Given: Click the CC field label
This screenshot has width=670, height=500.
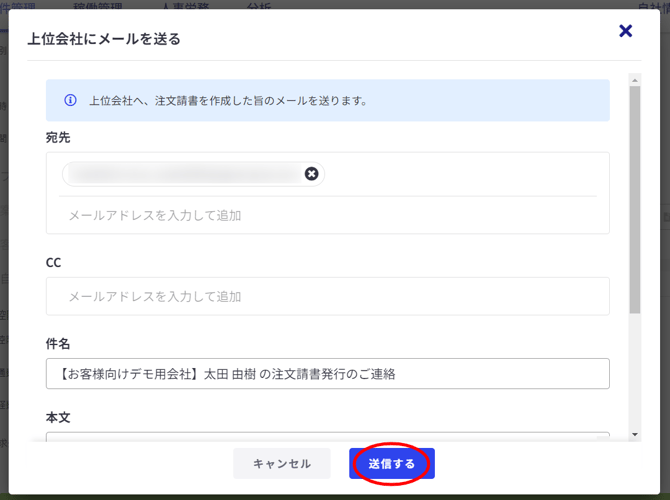Looking at the screenshot, I should pyautogui.click(x=54, y=262).
